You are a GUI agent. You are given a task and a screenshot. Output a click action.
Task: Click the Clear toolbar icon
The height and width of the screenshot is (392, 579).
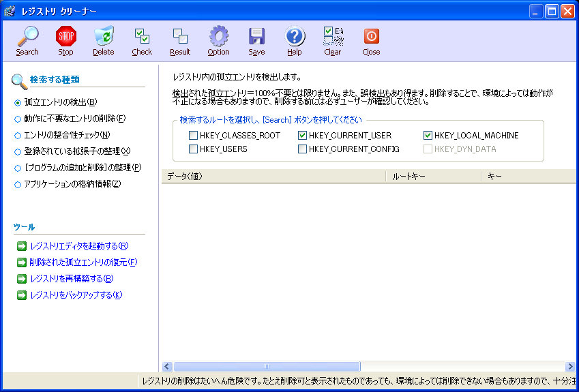point(333,37)
